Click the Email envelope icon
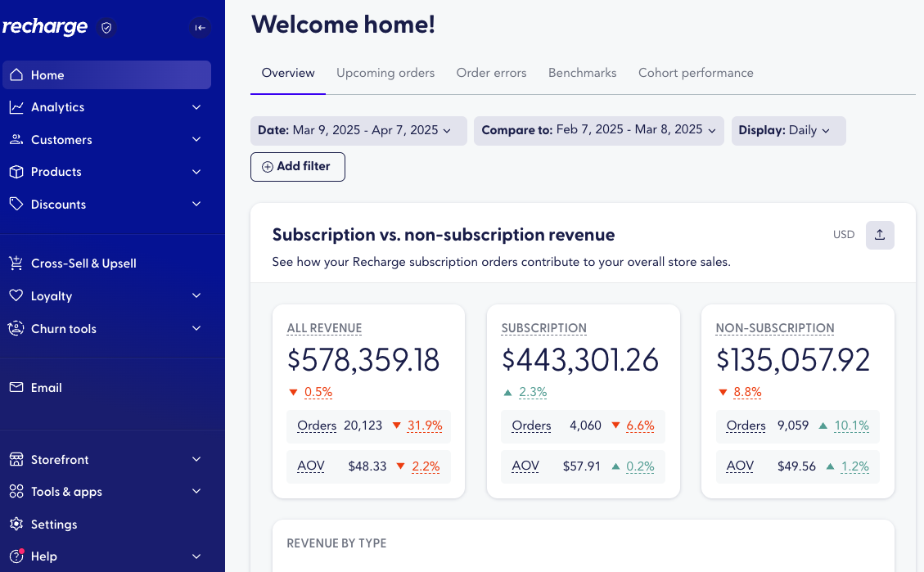The width and height of the screenshot is (924, 572). [16, 387]
